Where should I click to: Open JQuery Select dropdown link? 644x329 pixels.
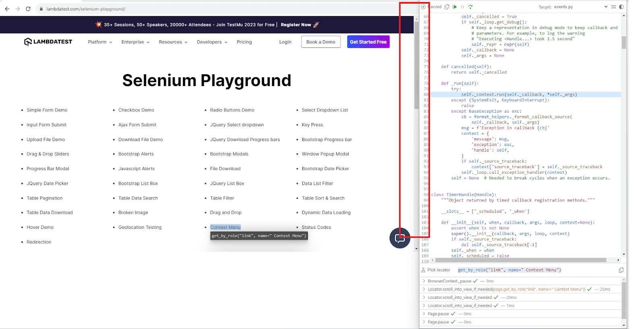(x=237, y=125)
